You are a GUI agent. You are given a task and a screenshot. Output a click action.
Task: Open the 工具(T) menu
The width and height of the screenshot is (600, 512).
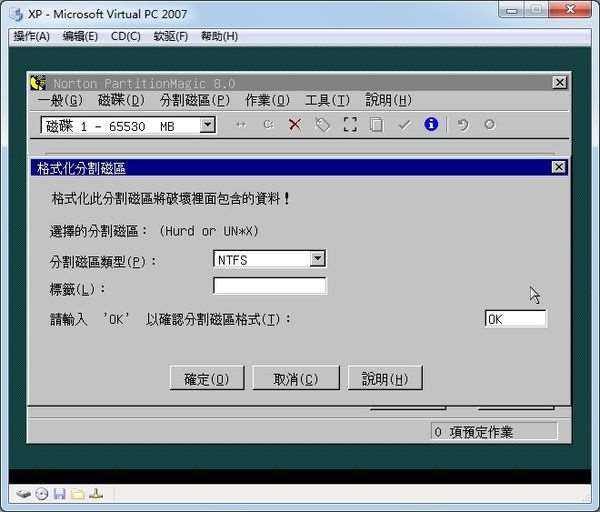coord(327,100)
